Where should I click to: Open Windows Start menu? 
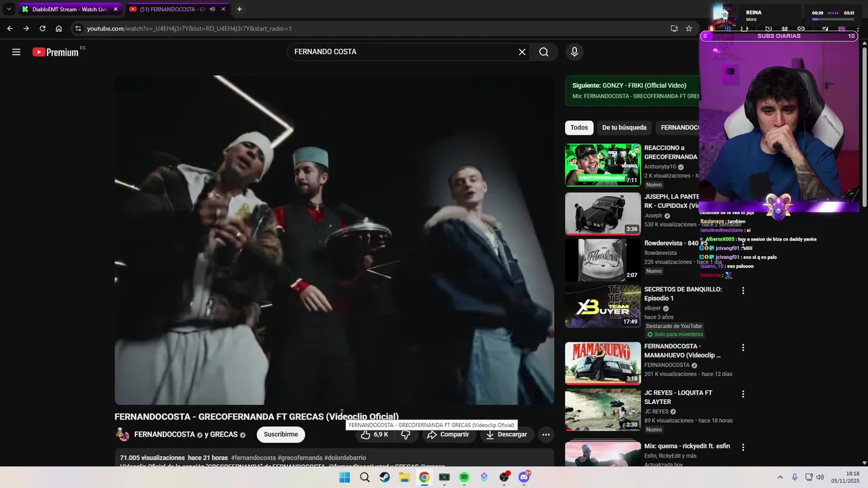(344, 477)
